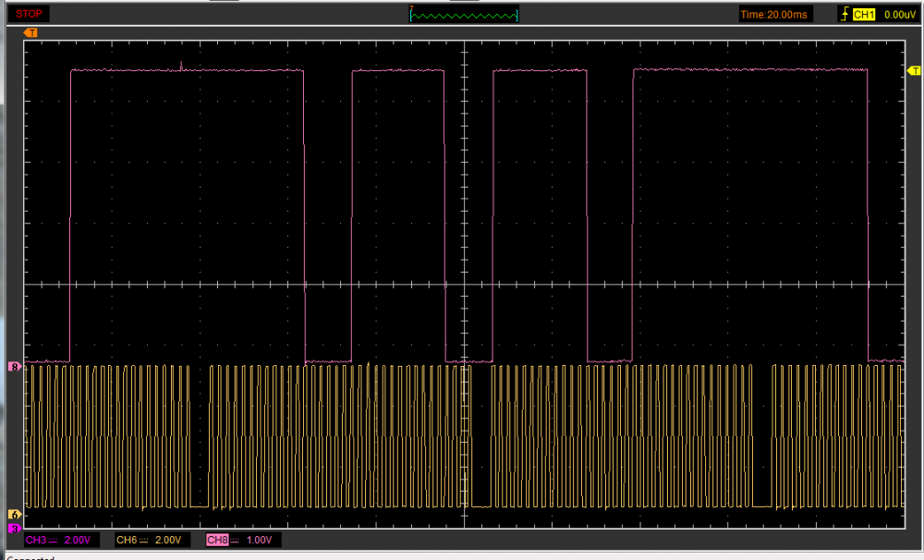Image resolution: width=924 pixels, height=560 pixels.
Task: Click the green waveform overview thumbnail
Action: click(x=464, y=15)
